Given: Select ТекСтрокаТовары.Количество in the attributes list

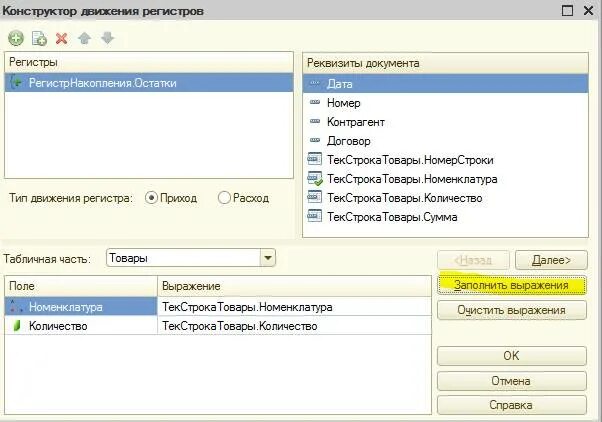Looking at the screenshot, I should [445, 198].
